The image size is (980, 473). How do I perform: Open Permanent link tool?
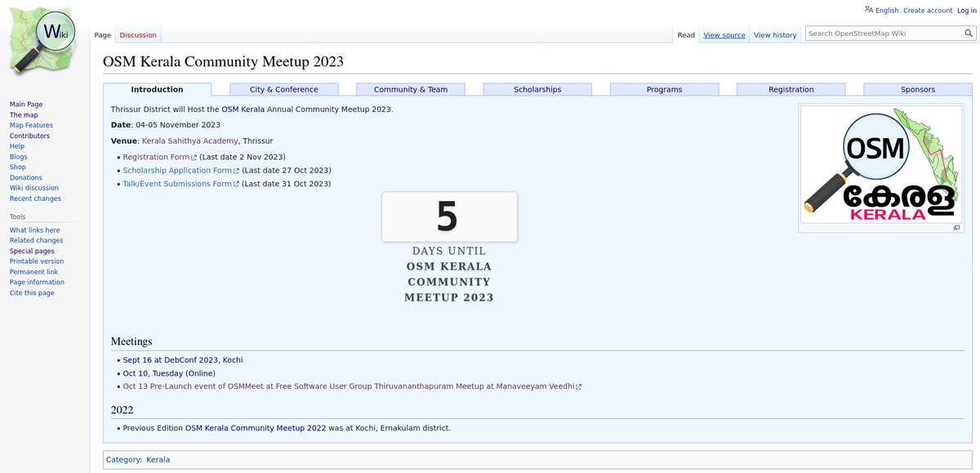pyautogui.click(x=33, y=272)
